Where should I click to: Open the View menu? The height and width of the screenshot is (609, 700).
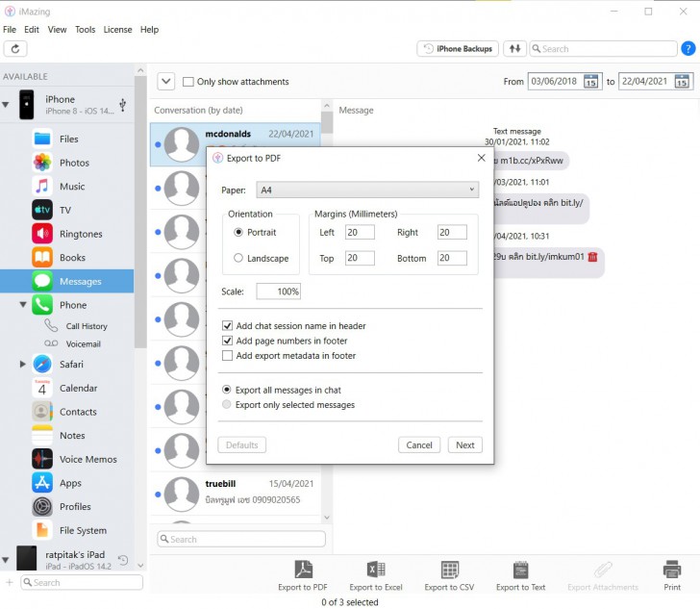point(57,30)
